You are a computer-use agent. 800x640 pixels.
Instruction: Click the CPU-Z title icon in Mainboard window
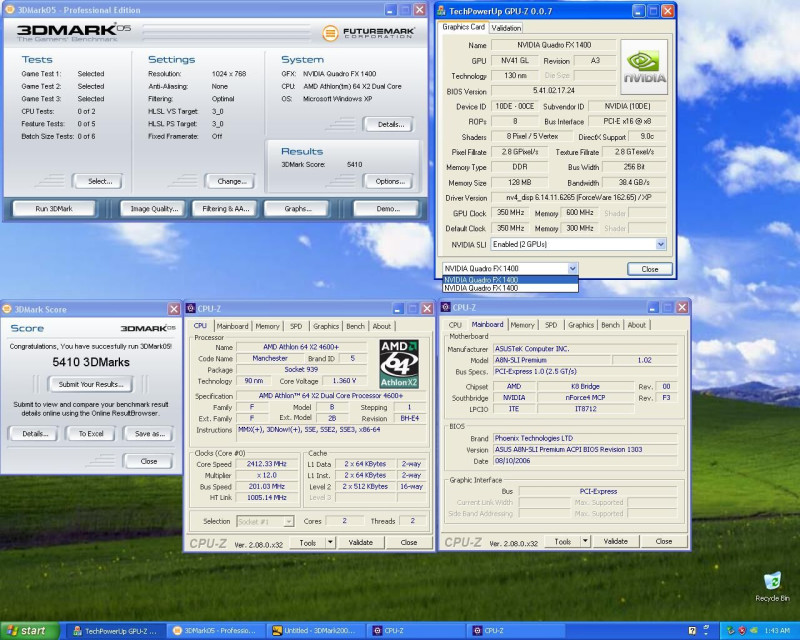coord(445,307)
